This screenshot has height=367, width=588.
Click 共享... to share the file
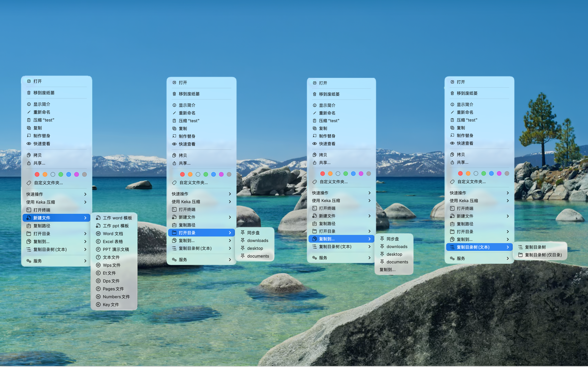pos(39,163)
